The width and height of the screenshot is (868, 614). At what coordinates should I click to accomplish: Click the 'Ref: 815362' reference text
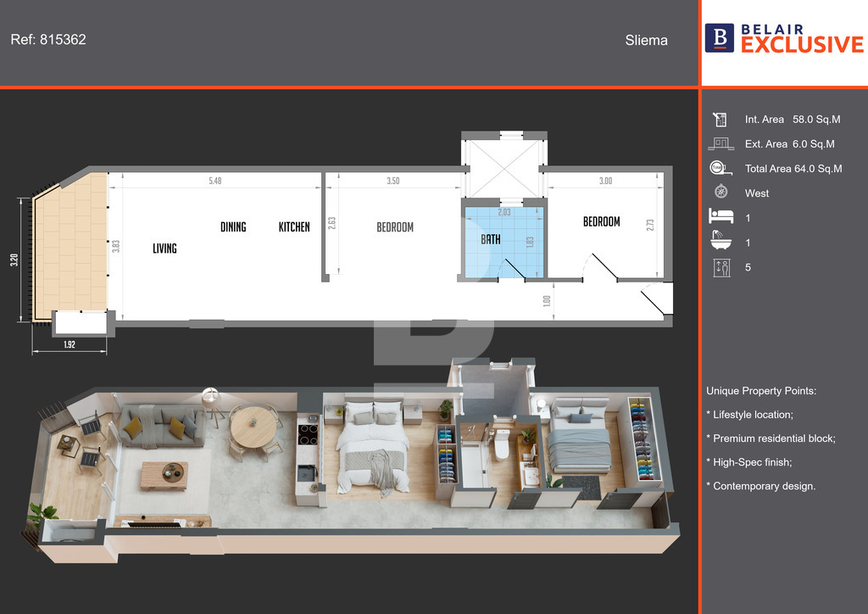[48, 40]
